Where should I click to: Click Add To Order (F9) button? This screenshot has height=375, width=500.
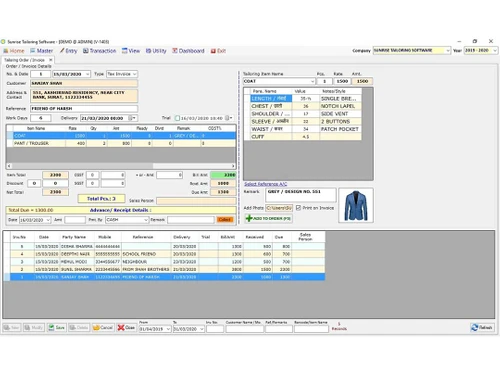pyautogui.click(x=269, y=218)
